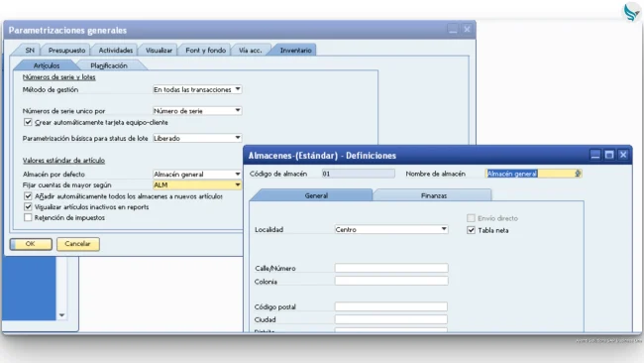
Task: Open the General tab in Almacenes window
Action: click(316, 195)
